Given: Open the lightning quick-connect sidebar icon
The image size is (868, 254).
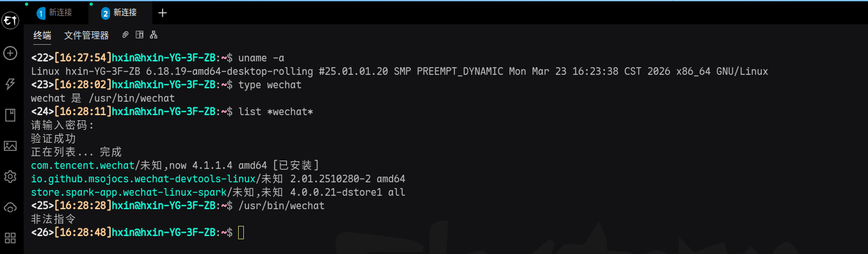Looking at the screenshot, I should click(10, 84).
